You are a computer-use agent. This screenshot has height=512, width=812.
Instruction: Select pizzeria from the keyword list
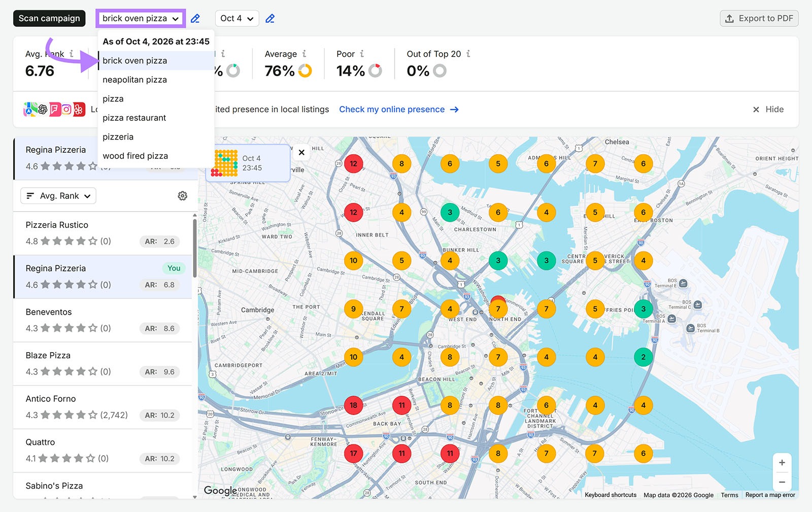156,137
